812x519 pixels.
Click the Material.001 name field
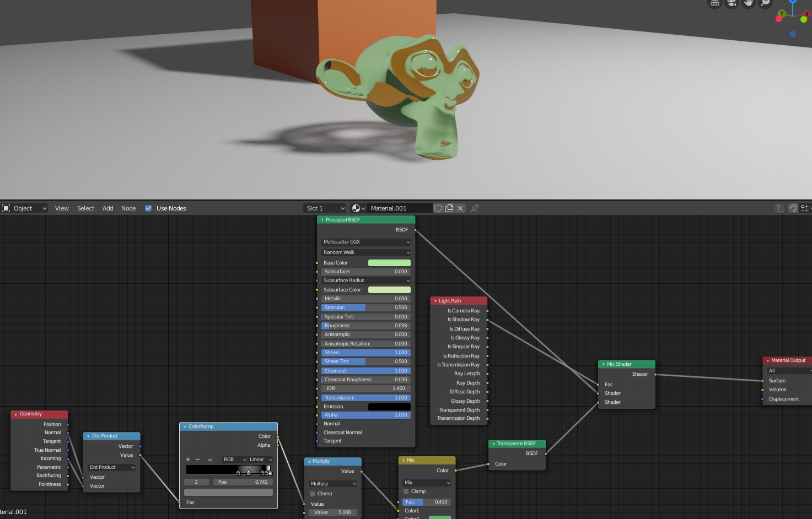click(399, 208)
